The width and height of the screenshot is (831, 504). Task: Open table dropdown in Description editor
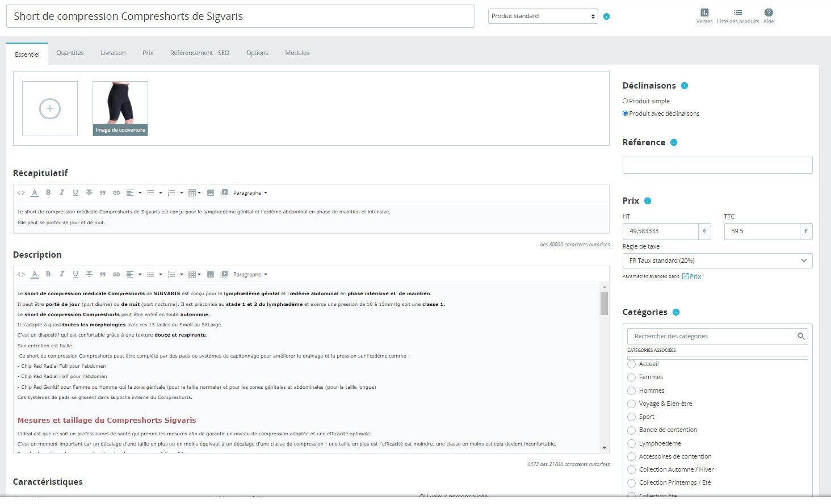pos(195,274)
